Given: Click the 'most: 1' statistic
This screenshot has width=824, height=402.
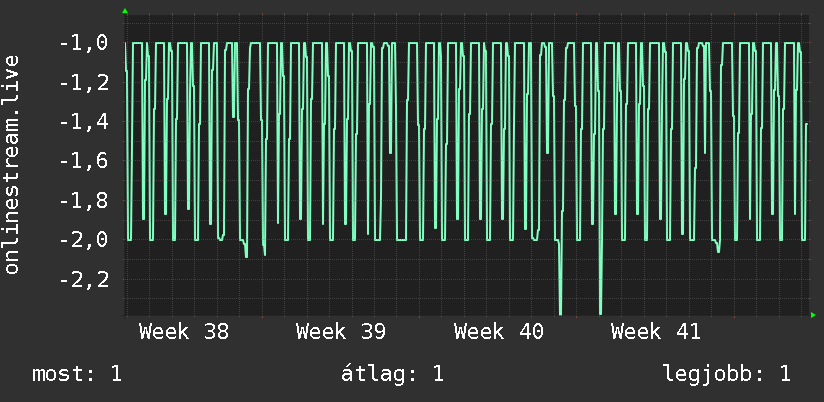Looking at the screenshot, I should pos(77,374).
